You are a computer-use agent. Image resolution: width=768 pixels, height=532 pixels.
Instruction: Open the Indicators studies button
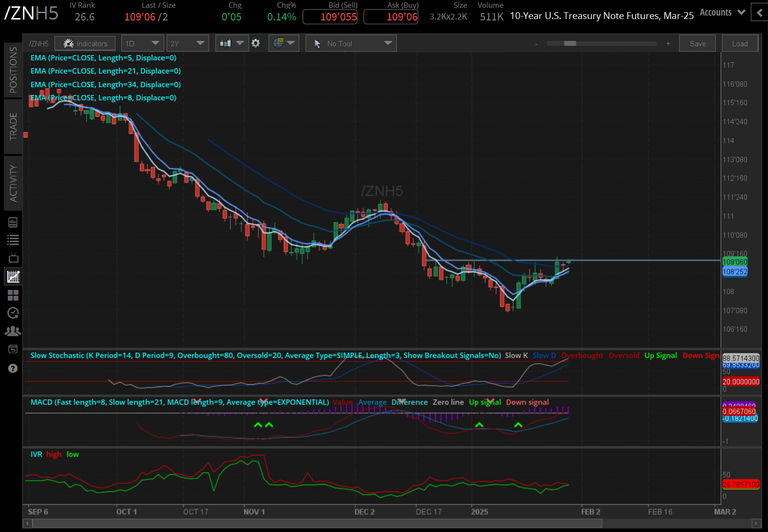tap(85, 43)
